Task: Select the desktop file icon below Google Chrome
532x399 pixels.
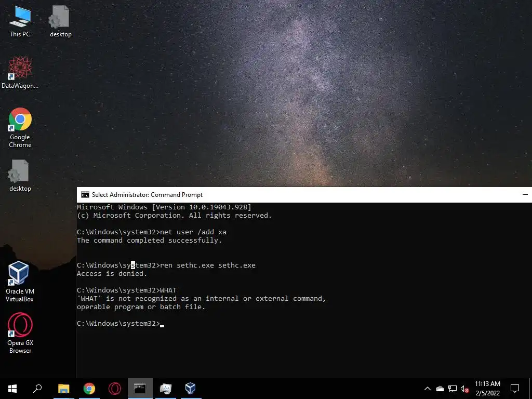Action: pyautogui.click(x=20, y=176)
